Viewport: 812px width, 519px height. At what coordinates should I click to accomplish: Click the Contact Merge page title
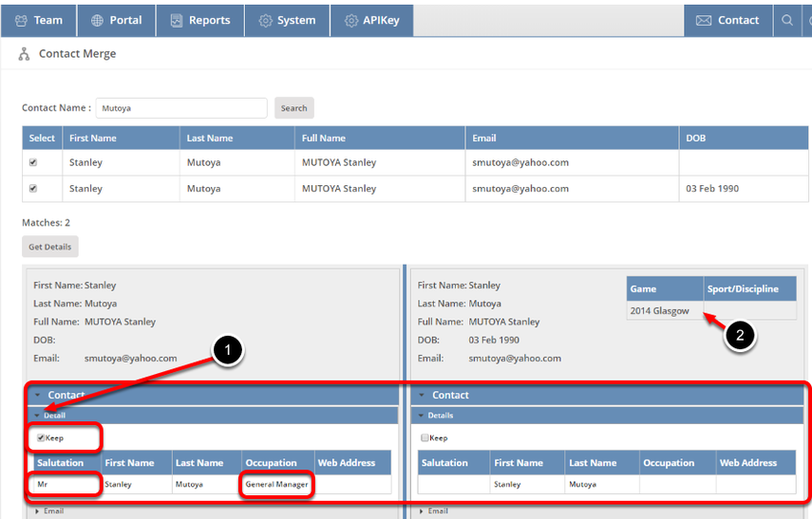[78, 54]
